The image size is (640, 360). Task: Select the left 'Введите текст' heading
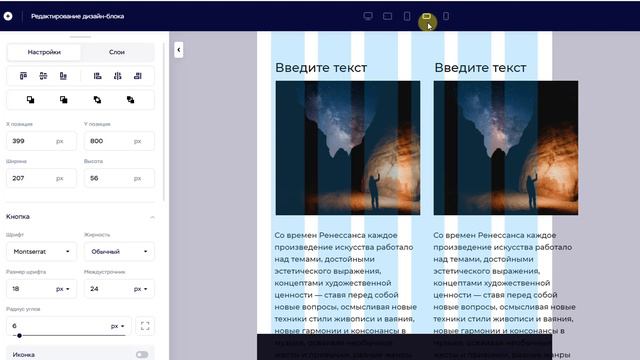tap(321, 67)
